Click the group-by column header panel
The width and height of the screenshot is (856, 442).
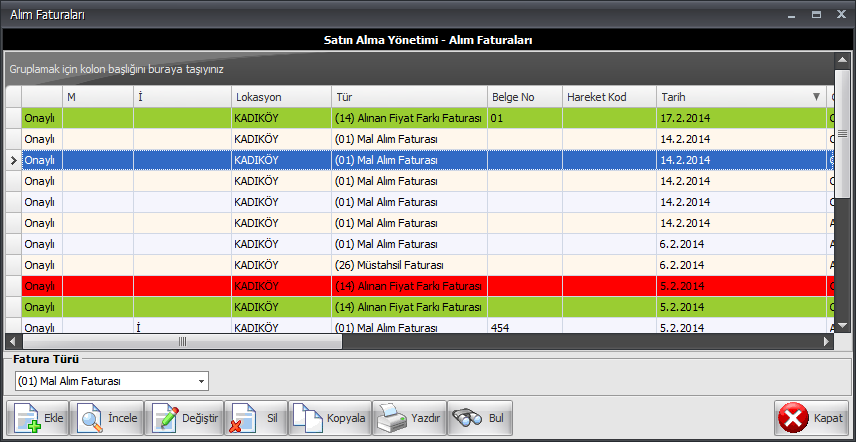(419, 69)
